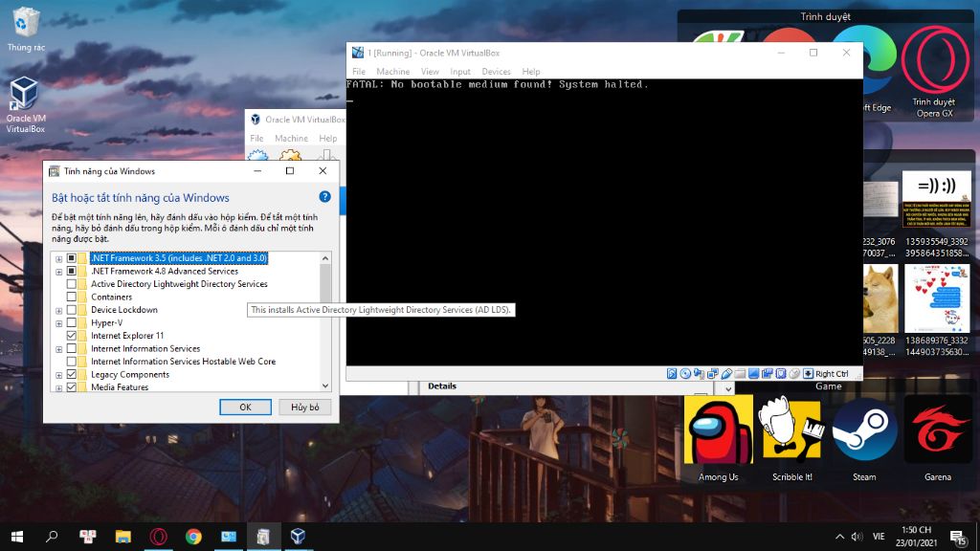980x551 pixels.
Task: Uncheck Internet Explorer 11 checkbox
Action: [x=71, y=336]
